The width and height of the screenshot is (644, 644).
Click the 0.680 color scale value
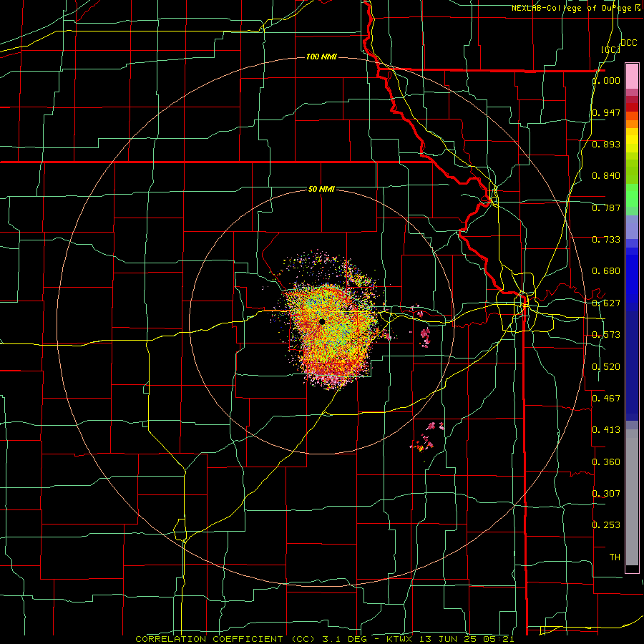coord(606,271)
